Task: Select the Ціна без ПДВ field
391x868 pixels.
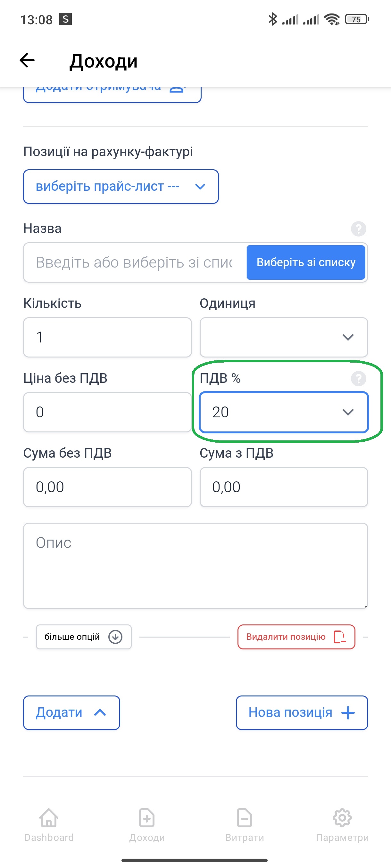Action: pos(107,412)
